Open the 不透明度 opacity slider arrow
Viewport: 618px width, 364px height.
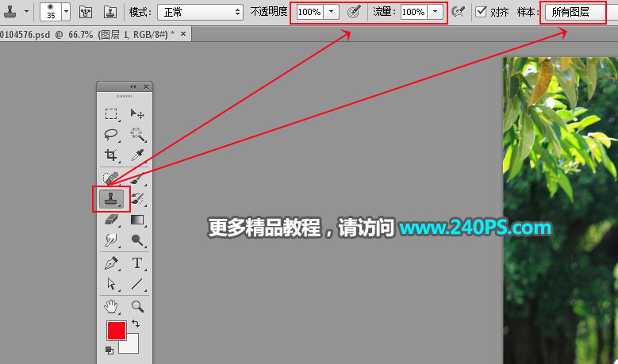click(x=331, y=12)
